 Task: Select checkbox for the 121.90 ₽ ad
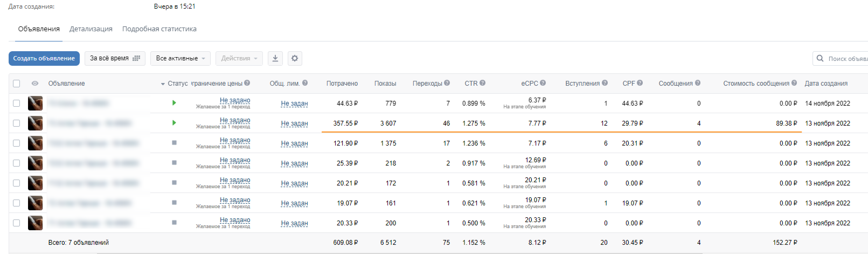pos(16,143)
